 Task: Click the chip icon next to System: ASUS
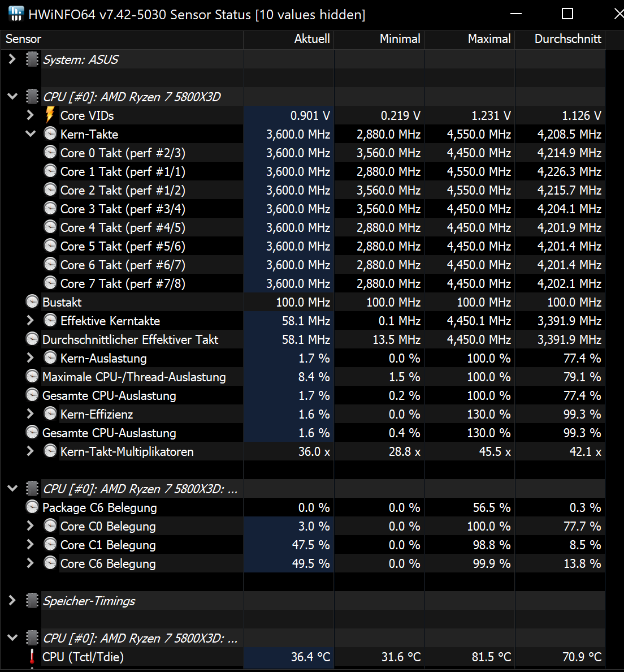pos(32,59)
